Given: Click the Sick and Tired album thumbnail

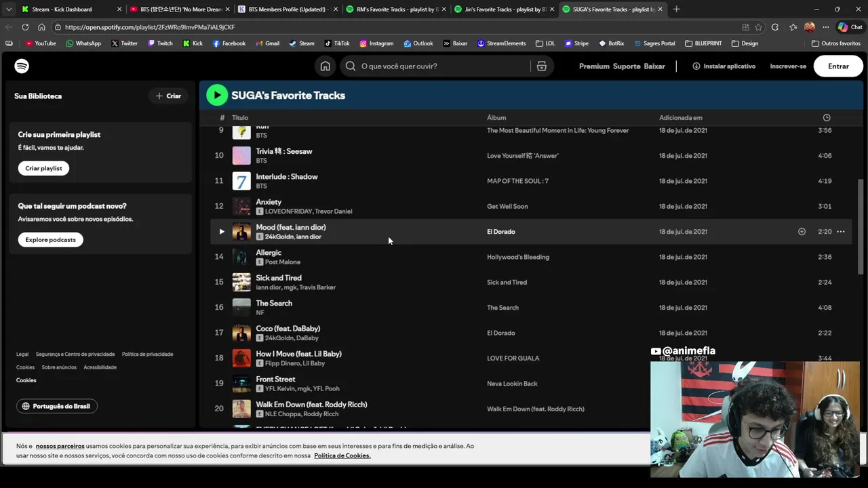Looking at the screenshot, I should click(x=241, y=282).
